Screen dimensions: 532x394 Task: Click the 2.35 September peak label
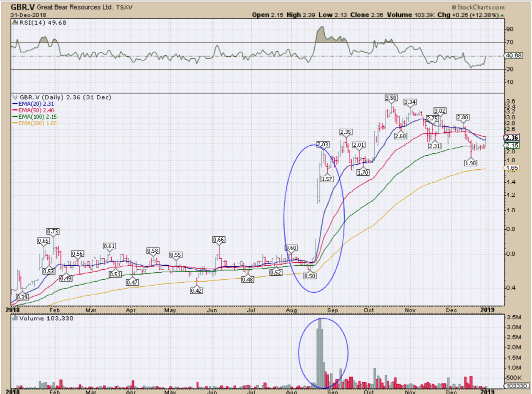[345, 132]
